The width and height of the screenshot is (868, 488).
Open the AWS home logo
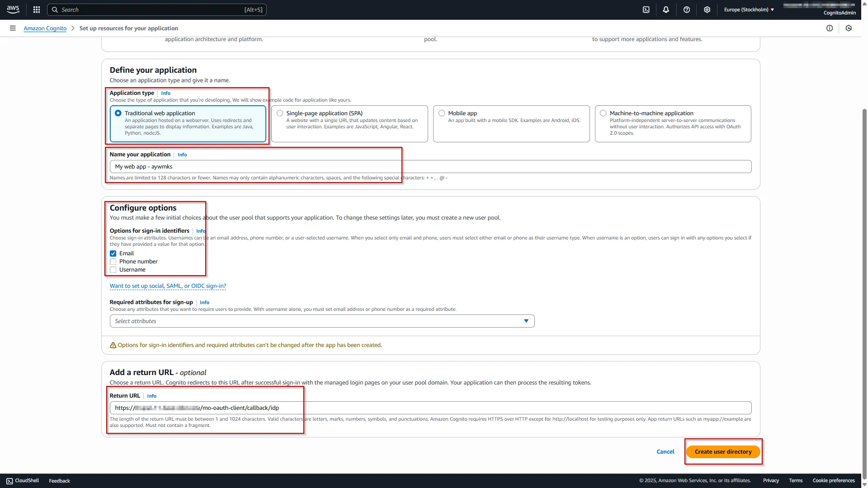click(x=13, y=9)
